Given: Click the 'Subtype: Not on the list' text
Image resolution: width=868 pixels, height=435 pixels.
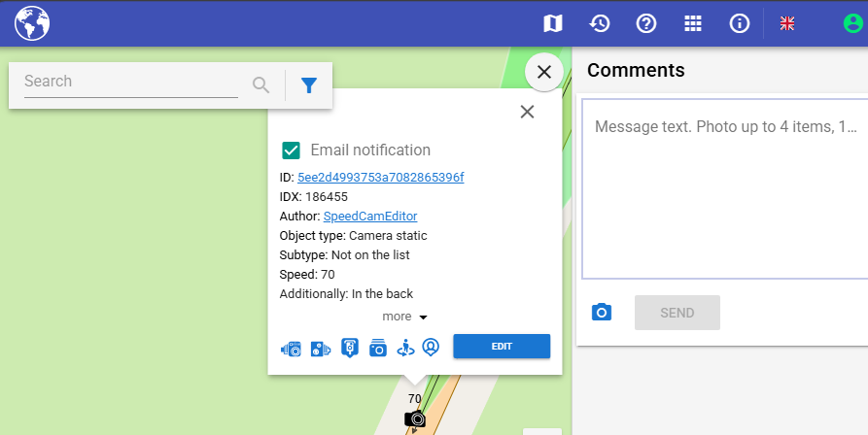Looking at the screenshot, I should coord(344,254).
